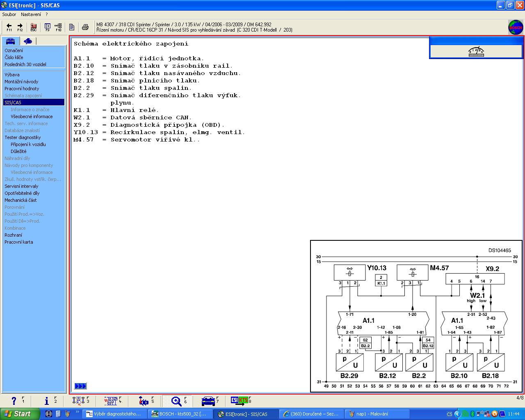The image size is (525, 420).
Task: Click the wiring diagram DS104465 image
Action: (x=416, y=316)
